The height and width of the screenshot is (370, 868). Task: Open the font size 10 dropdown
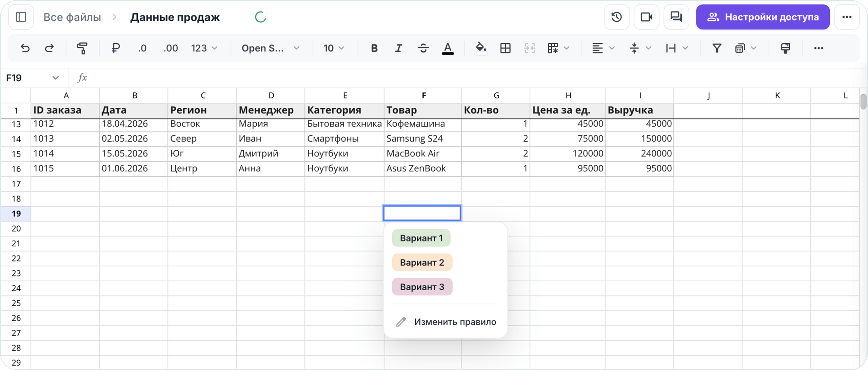[334, 48]
